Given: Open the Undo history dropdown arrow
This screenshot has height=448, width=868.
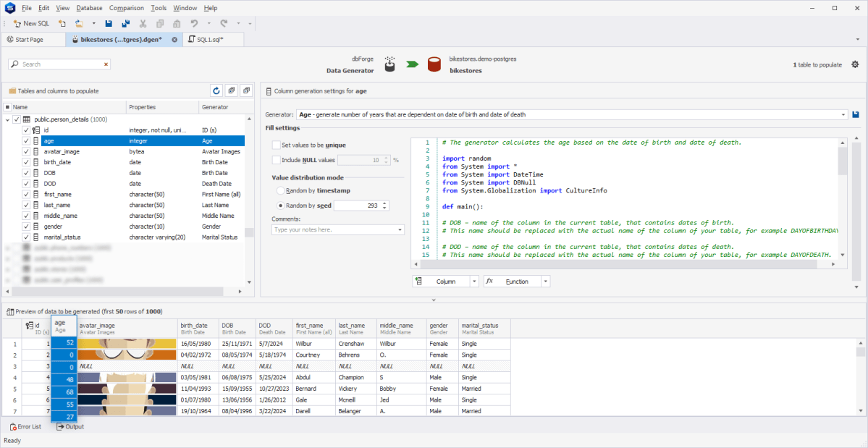Looking at the screenshot, I should [208, 24].
